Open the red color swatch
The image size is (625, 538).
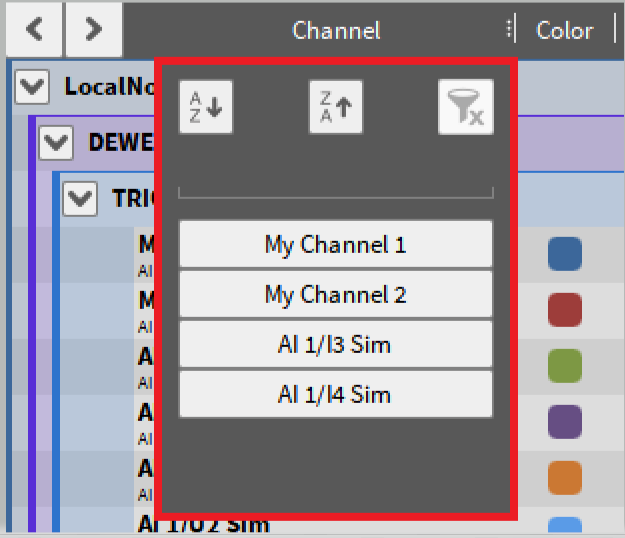565,309
